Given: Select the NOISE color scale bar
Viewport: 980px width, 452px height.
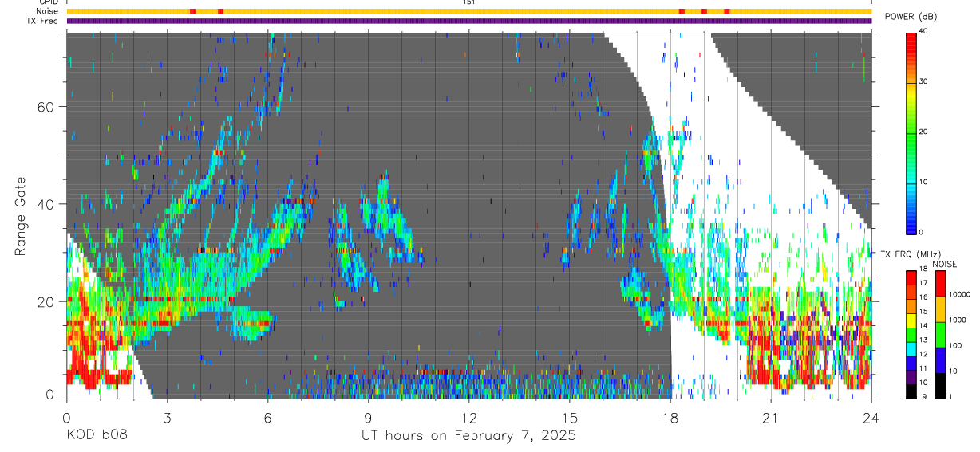Looking at the screenshot, I should point(939,335).
